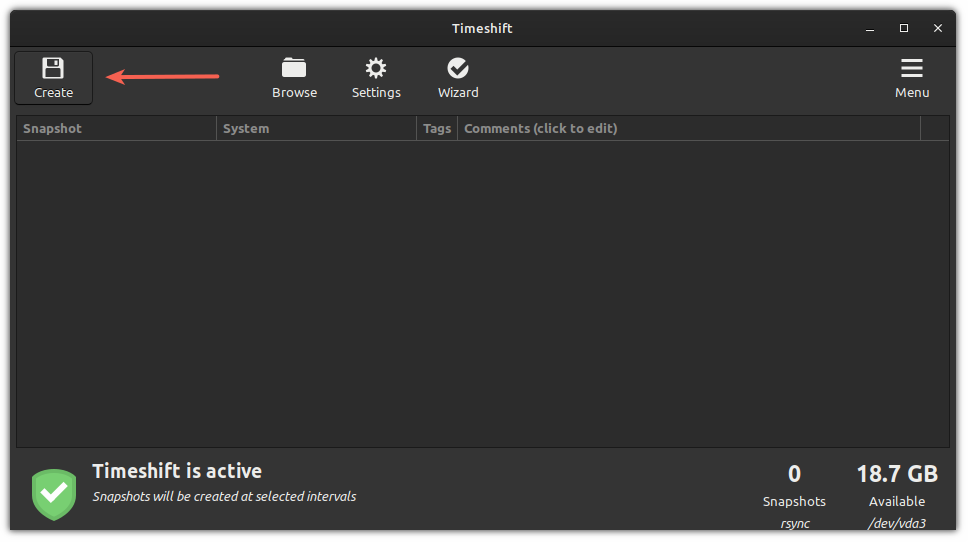
Task: Click the 0 Snapshots count
Action: (794, 474)
